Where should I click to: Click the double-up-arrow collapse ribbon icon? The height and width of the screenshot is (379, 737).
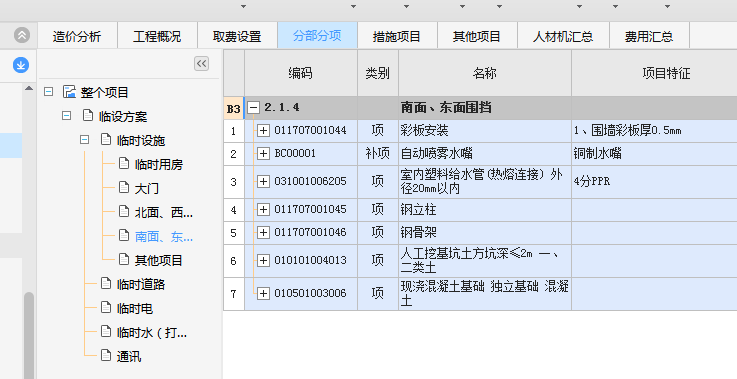[x=22, y=35]
